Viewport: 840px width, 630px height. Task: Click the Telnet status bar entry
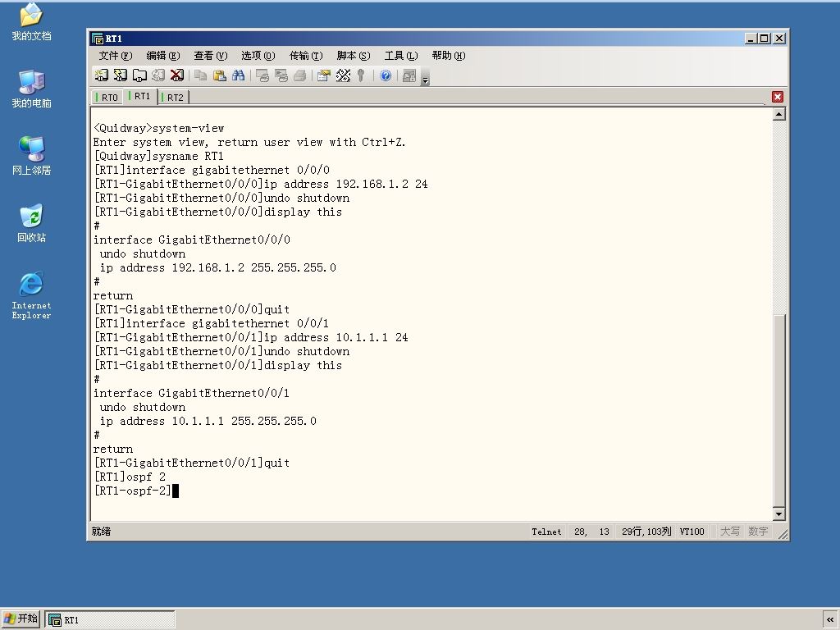click(546, 532)
